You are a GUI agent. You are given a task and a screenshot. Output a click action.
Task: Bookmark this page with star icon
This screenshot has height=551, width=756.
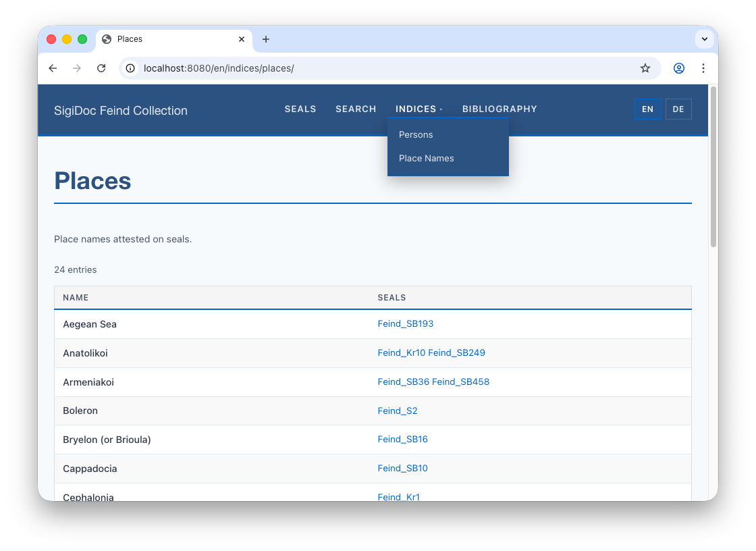tap(645, 68)
